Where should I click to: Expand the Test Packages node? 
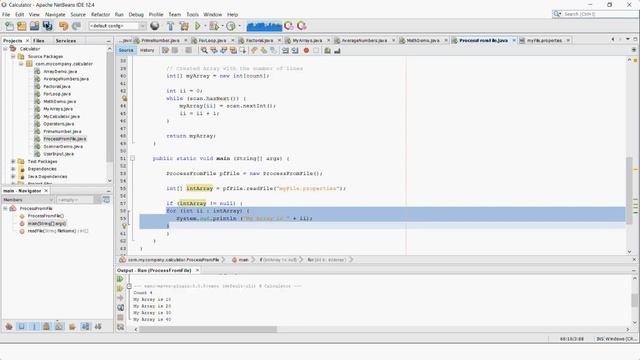click(x=13, y=162)
